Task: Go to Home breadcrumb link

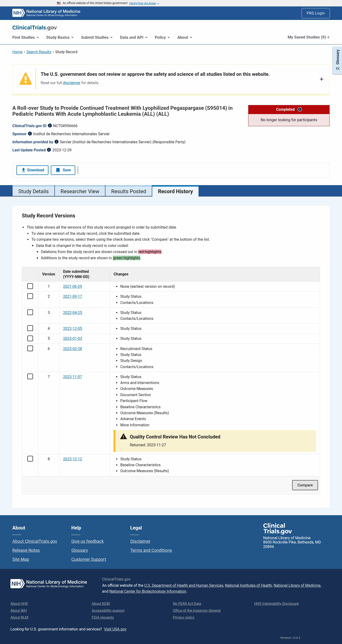Action: pos(17,52)
